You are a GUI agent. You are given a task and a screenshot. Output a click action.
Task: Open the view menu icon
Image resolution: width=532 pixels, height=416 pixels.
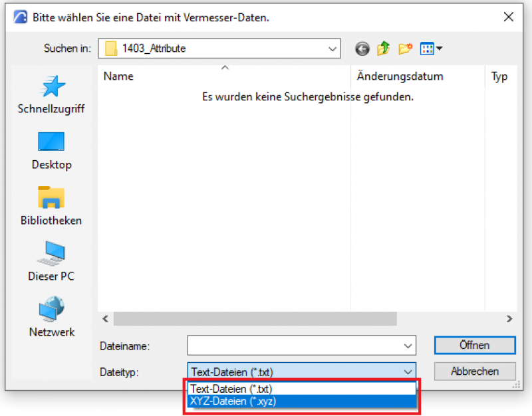(430, 49)
